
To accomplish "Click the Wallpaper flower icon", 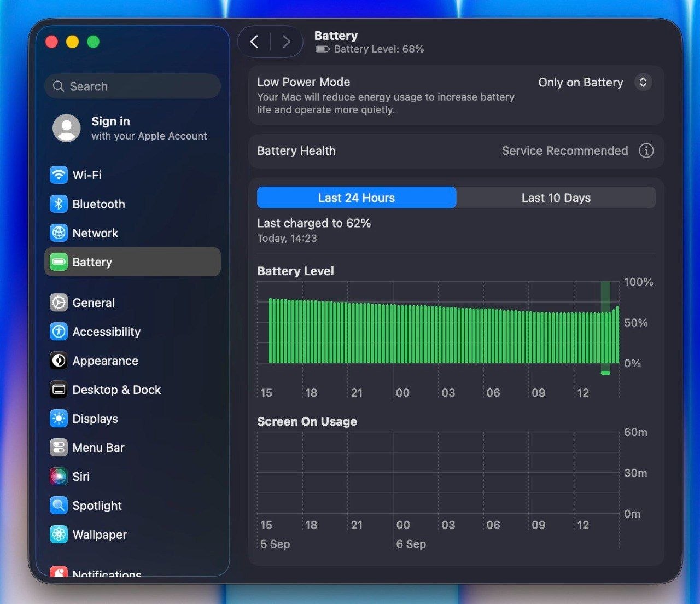I will 59,535.
